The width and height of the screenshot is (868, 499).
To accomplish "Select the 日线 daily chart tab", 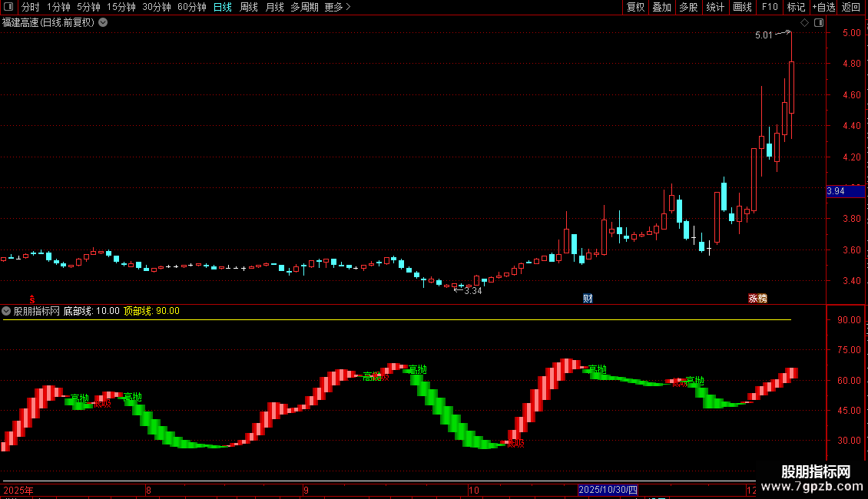I will pyautogui.click(x=223, y=7).
